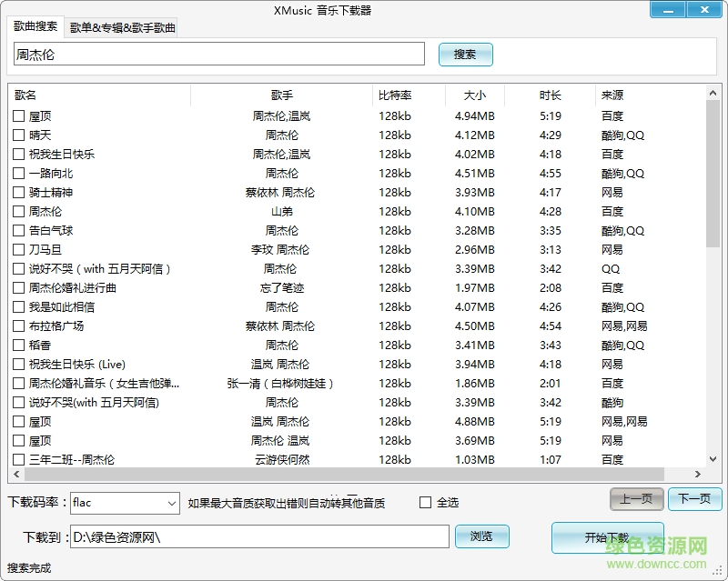Viewport: 728px width, 581px height.
Task: Open the 下载码率 format dropdown
Action: 172,504
